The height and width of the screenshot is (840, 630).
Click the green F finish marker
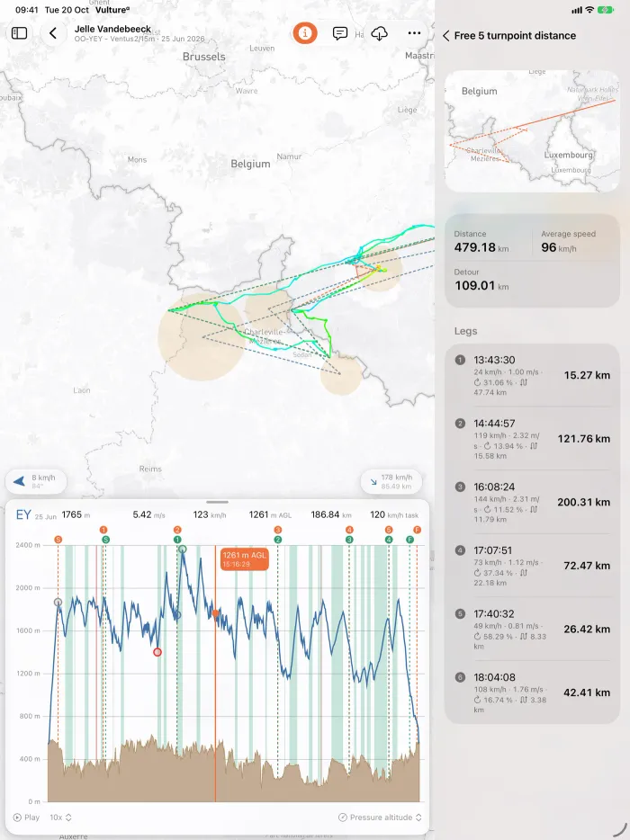(410, 540)
